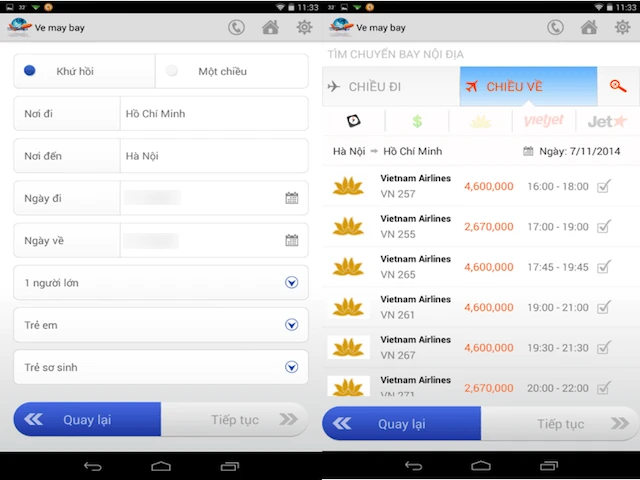This screenshot has width=640, height=480.
Task: Check the box for flight VN 257
Action: pyautogui.click(x=604, y=186)
